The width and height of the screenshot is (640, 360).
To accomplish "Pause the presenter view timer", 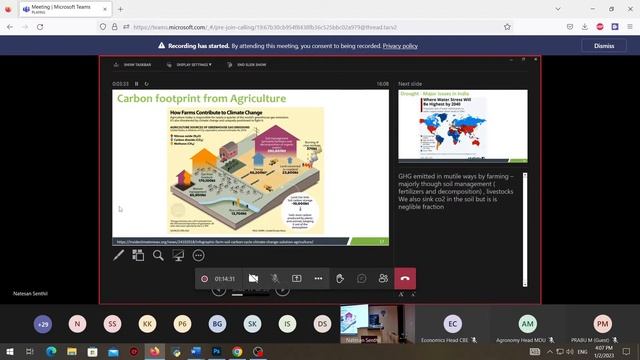I will click(x=137, y=84).
